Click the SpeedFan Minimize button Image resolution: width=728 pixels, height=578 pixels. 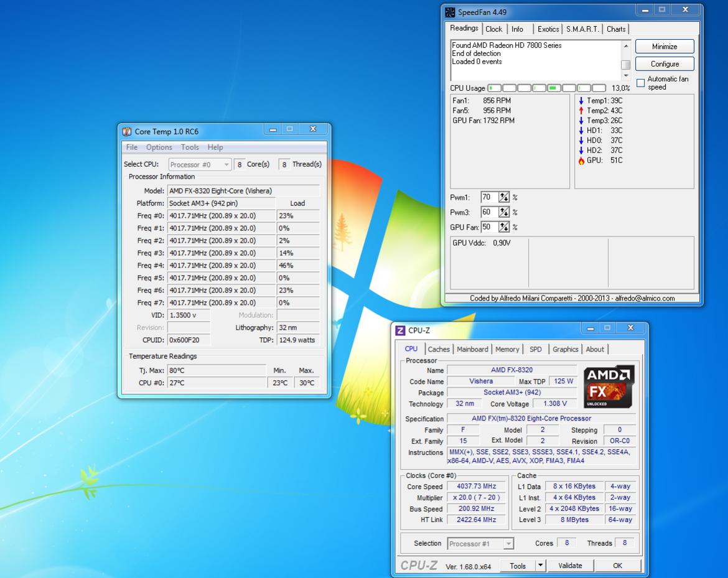[665, 47]
